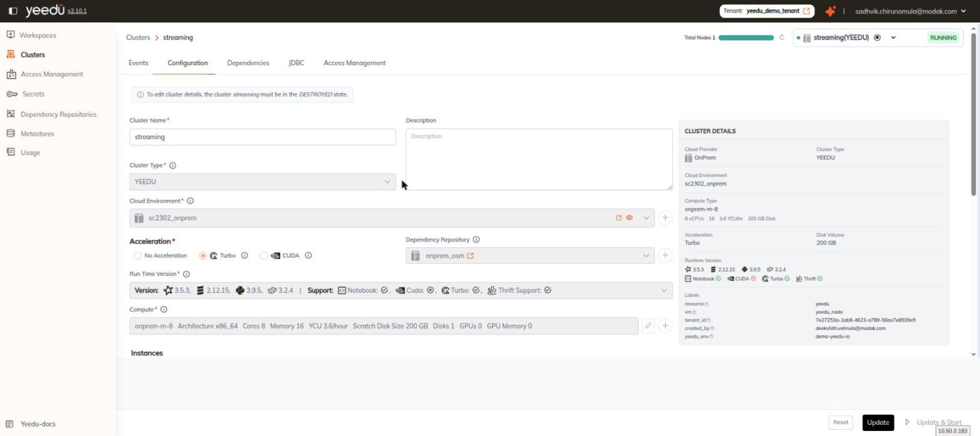Click the black Update button

[x=878, y=422]
